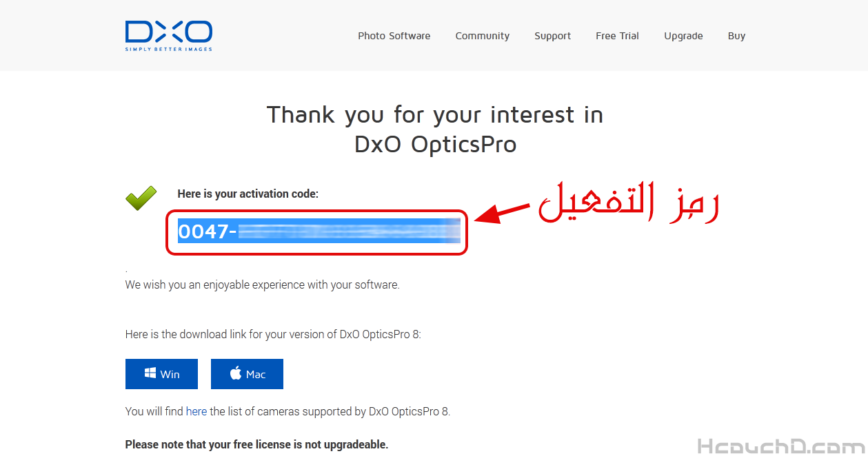This screenshot has height=456, width=868.
Task: Open the Photo Software menu
Action: pyautogui.click(x=394, y=36)
